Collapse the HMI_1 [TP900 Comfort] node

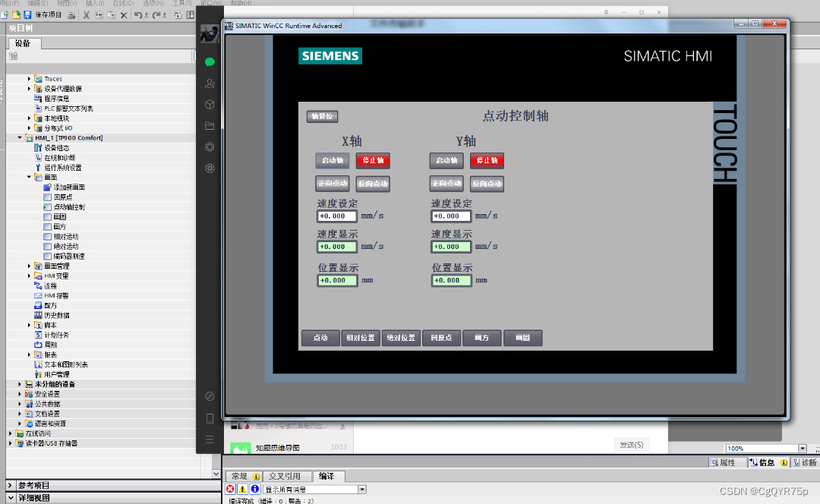(x=20, y=137)
